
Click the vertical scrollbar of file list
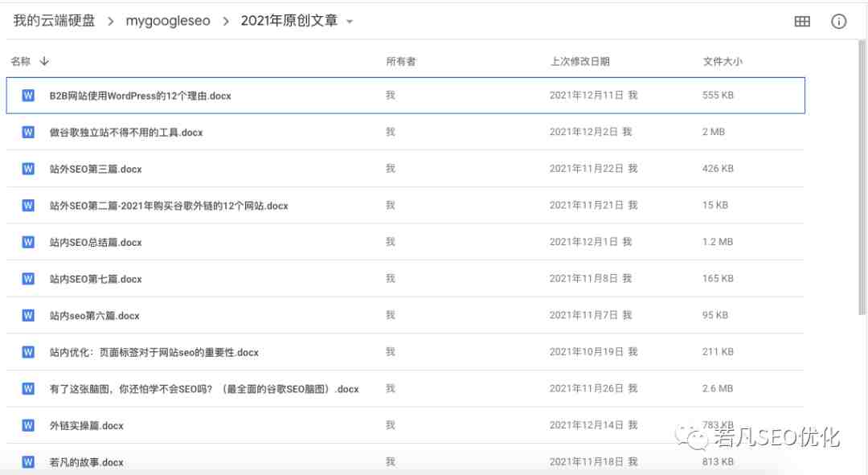pyautogui.click(x=862, y=177)
